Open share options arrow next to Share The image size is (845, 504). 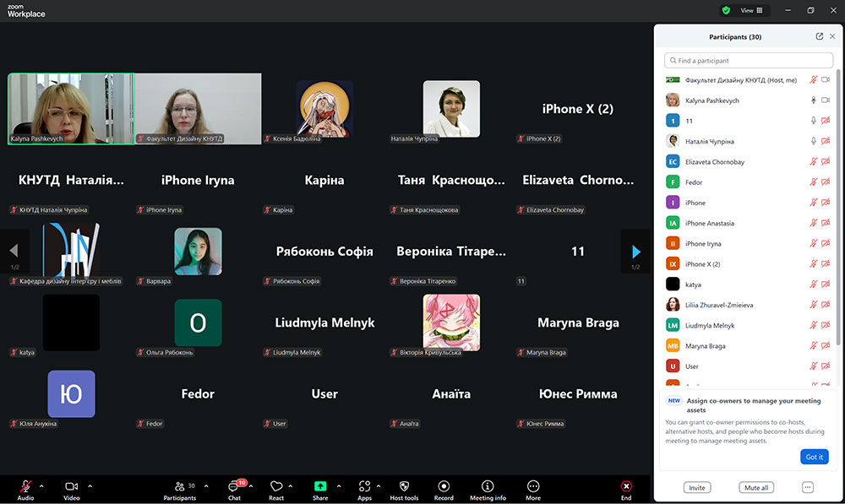(x=339, y=486)
